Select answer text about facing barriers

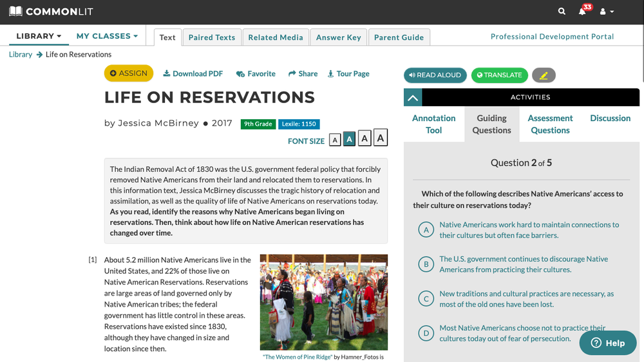pyautogui.click(x=529, y=230)
